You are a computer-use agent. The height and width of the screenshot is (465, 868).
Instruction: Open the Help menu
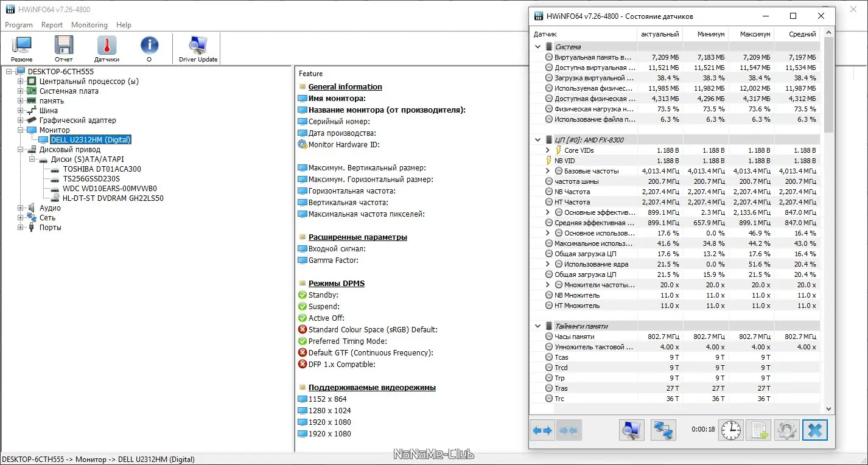[x=124, y=25]
